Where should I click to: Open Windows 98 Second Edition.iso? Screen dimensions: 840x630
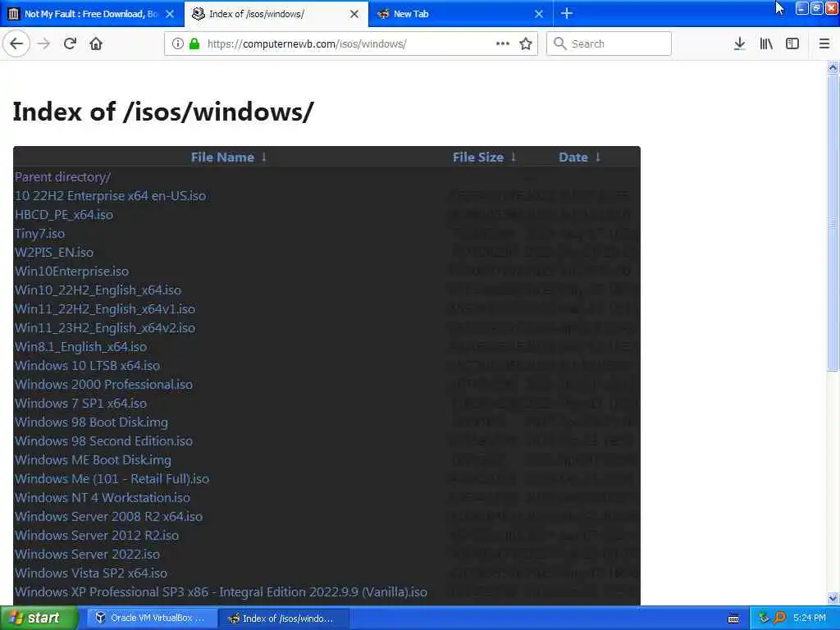pyautogui.click(x=104, y=441)
